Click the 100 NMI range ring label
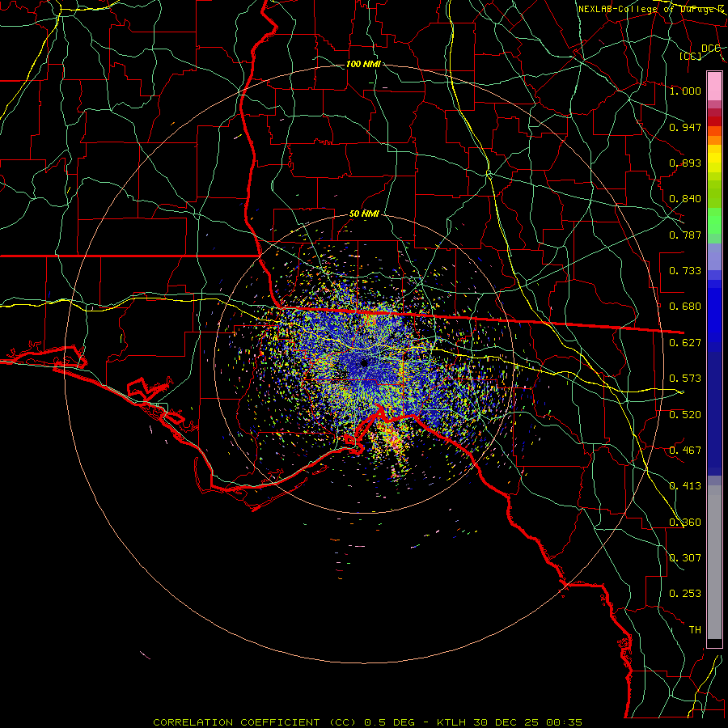The height and width of the screenshot is (728, 728). [363, 64]
